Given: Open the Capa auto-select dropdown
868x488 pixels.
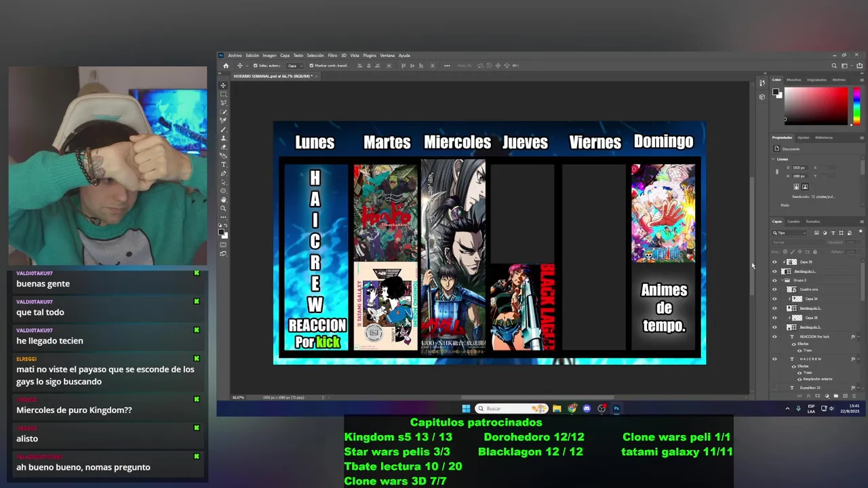Looking at the screenshot, I should (296, 66).
